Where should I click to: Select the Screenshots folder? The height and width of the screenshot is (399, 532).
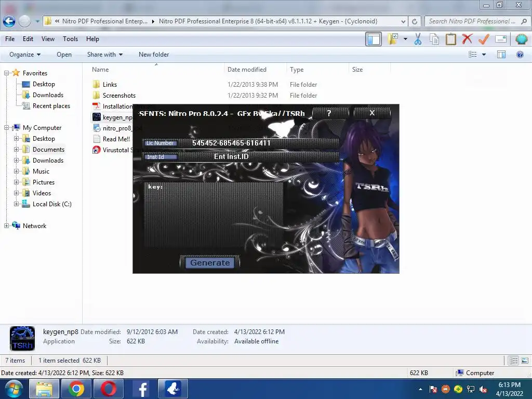[x=119, y=96]
